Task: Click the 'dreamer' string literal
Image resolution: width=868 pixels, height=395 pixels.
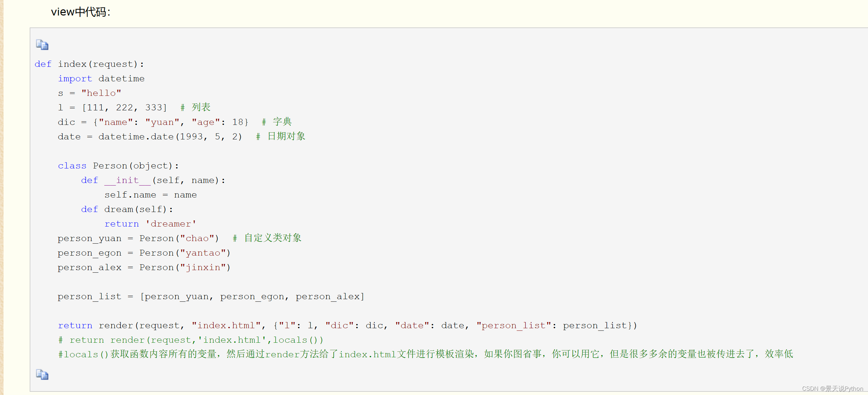Action: coord(171,224)
